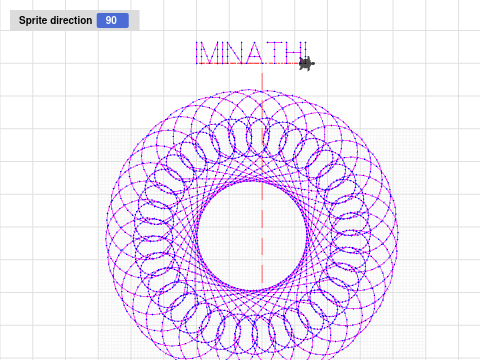The image size is (480, 360).
Task: Click the first letter I of IMINATHI
Action: 196,53
